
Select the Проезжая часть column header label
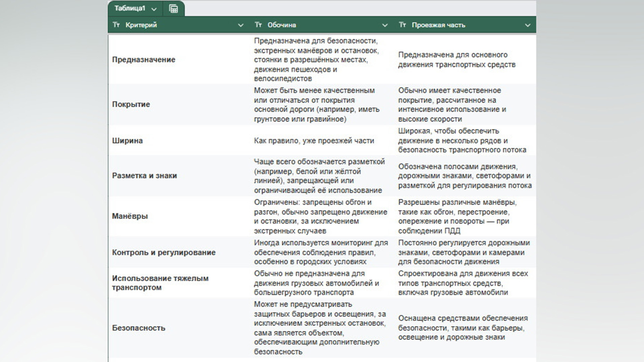click(438, 25)
